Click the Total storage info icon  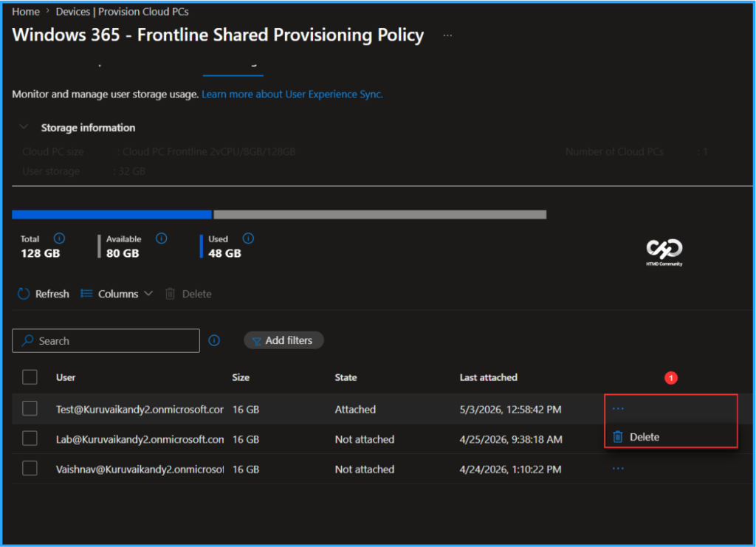[59, 238]
